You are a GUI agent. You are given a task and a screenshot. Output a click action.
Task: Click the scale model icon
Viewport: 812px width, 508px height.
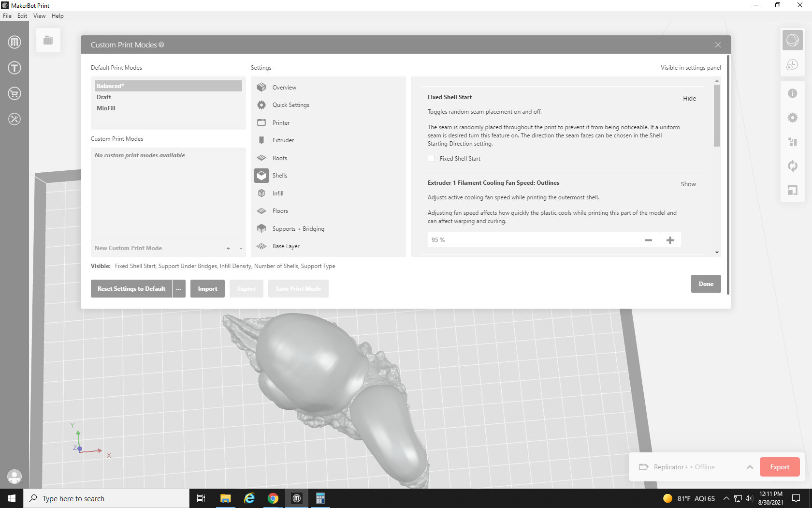coord(792,190)
